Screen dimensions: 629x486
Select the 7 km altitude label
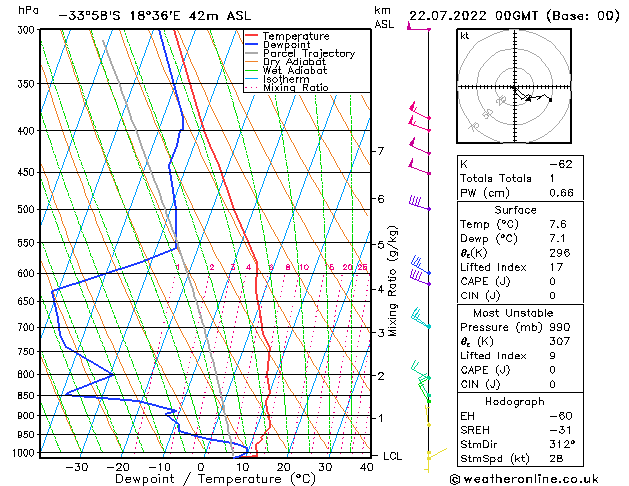[381, 151]
